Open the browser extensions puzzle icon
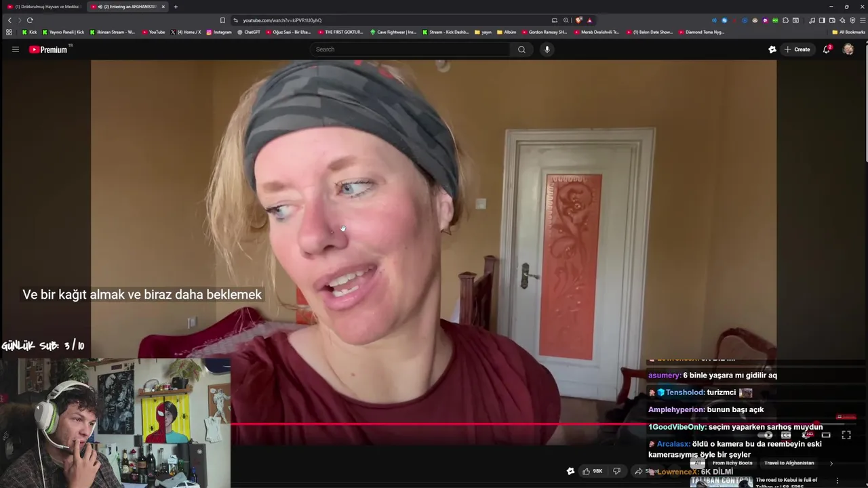This screenshot has height=488, width=868. [785, 20]
